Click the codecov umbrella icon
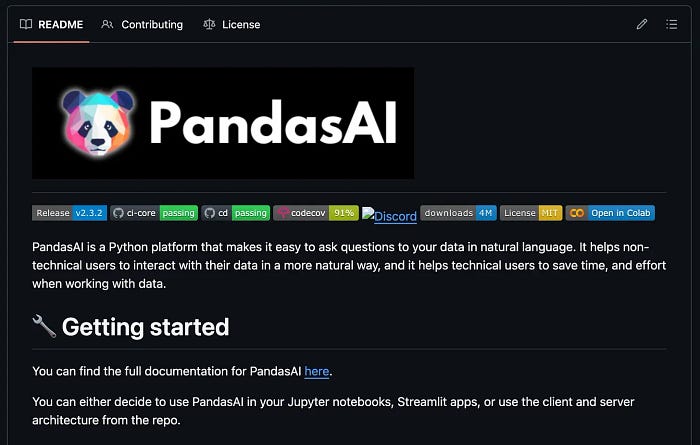 (283, 212)
